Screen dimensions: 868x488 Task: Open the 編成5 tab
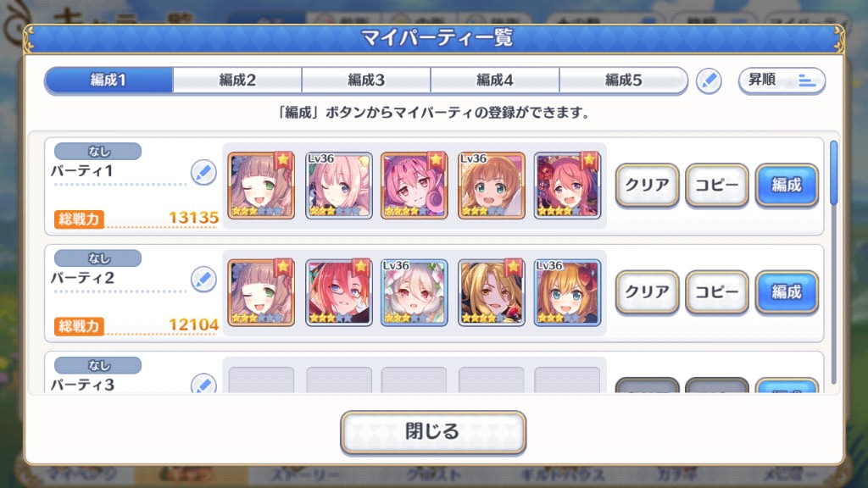point(623,80)
